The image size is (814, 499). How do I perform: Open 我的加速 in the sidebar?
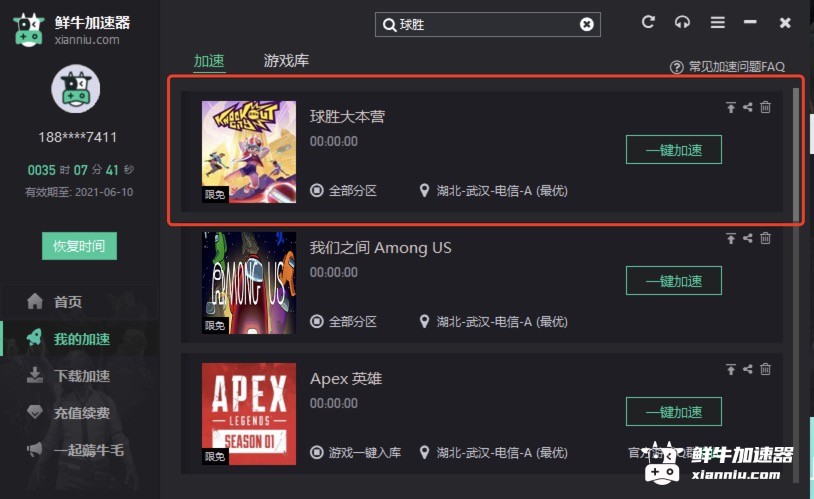pos(79,339)
